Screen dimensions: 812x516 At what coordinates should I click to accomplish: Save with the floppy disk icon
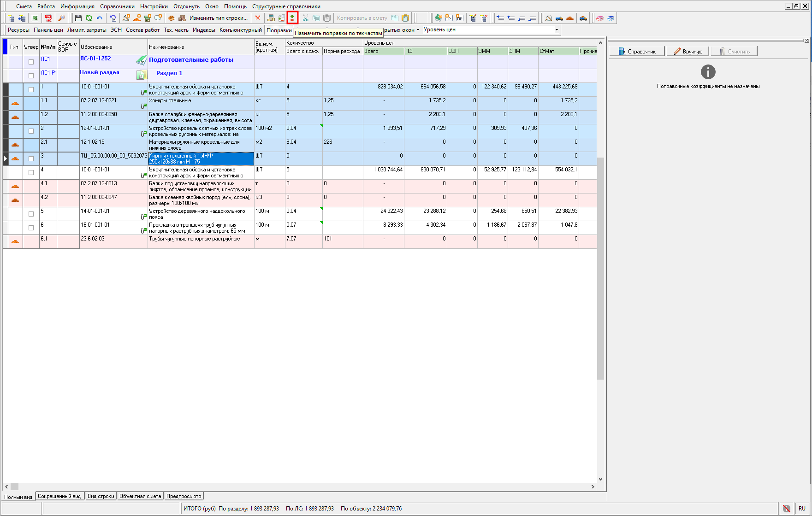(78, 18)
